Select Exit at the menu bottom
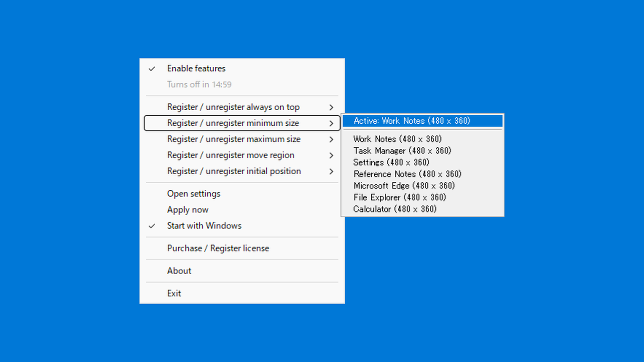The image size is (644, 362). coord(242,293)
